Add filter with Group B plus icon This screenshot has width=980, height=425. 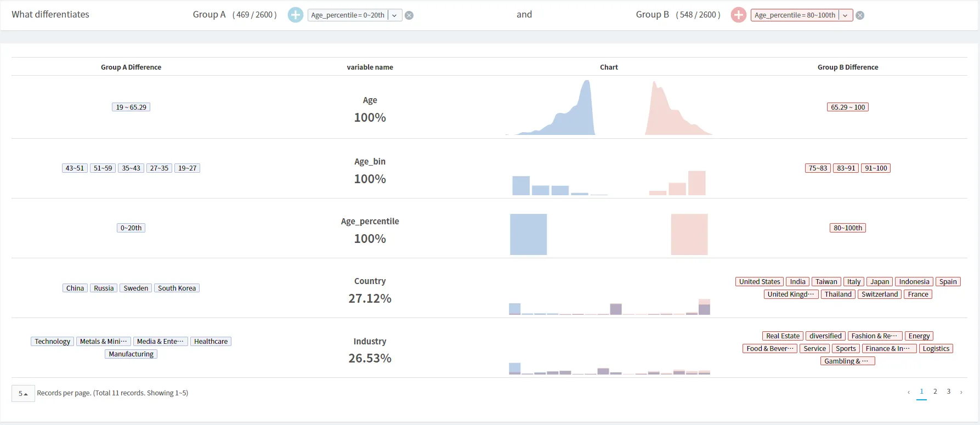[x=739, y=15]
